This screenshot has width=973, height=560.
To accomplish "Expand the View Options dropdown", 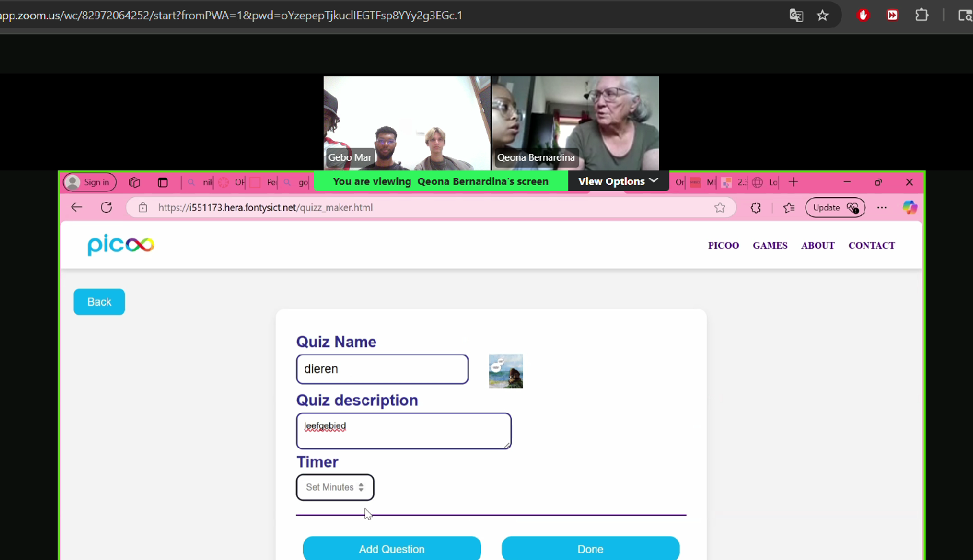I will click(618, 181).
